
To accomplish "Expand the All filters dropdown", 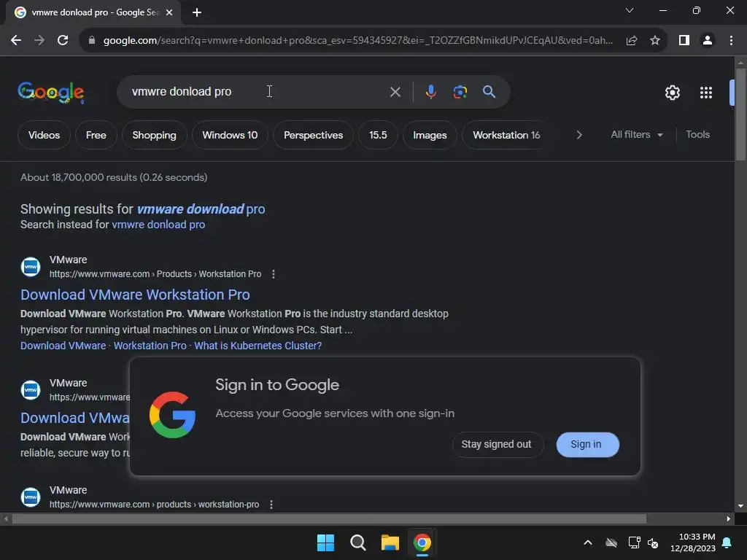I will (x=636, y=135).
